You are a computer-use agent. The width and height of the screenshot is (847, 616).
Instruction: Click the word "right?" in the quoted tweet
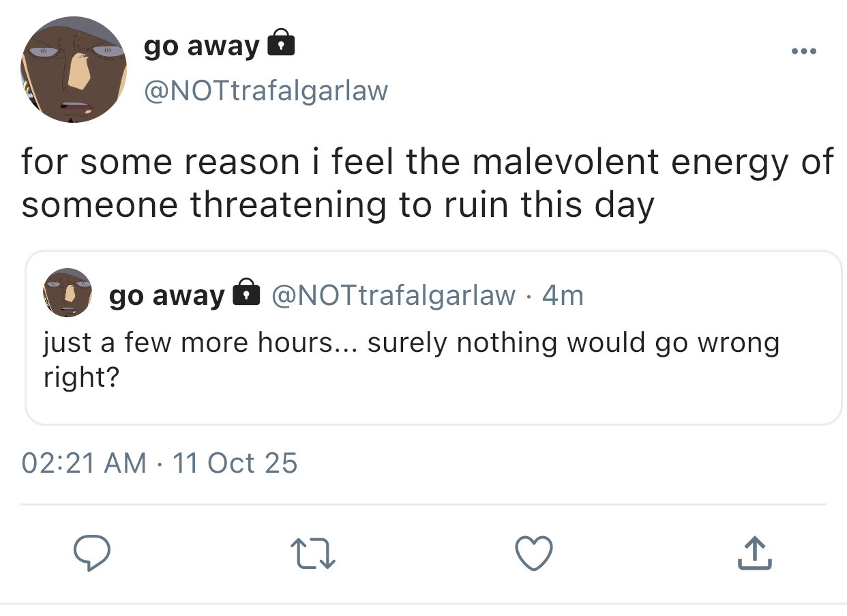point(81,377)
